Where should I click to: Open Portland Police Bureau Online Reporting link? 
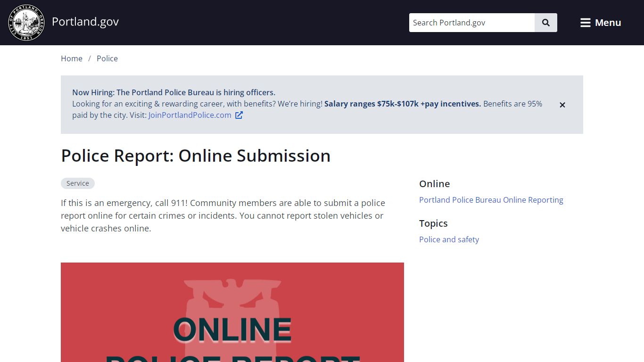(491, 200)
